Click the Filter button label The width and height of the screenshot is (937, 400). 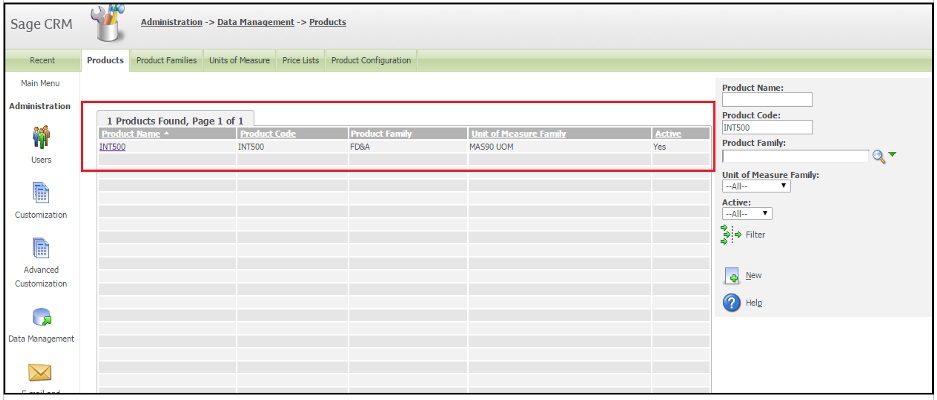(755, 235)
